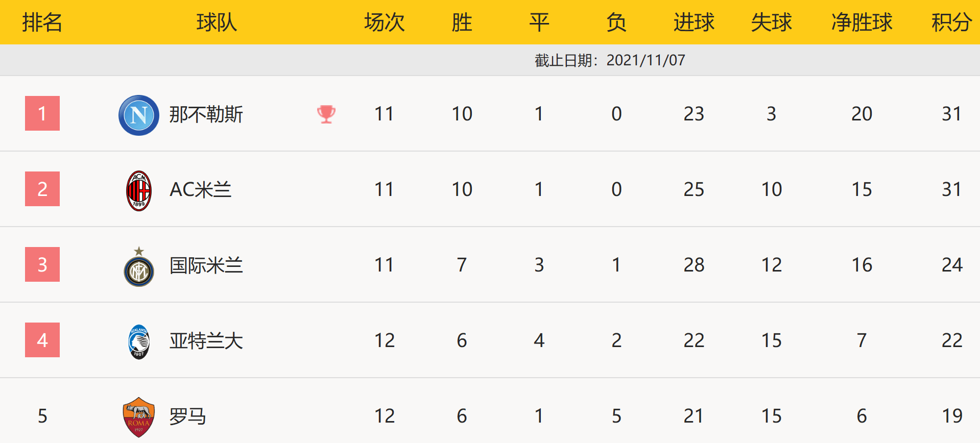Click the Atalanta club logo
Screen dimensions: 980x443
(x=139, y=341)
